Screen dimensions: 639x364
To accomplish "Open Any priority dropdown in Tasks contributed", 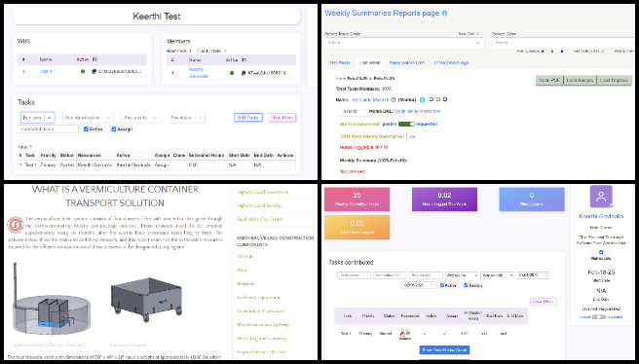I will (x=497, y=275).
